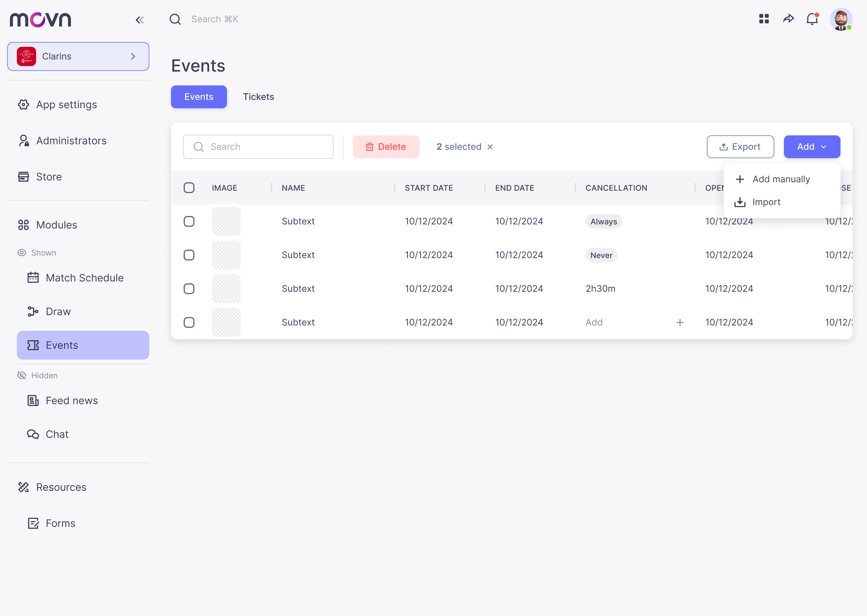
Task: Open user avatar profile
Action: tap(841, 19)
